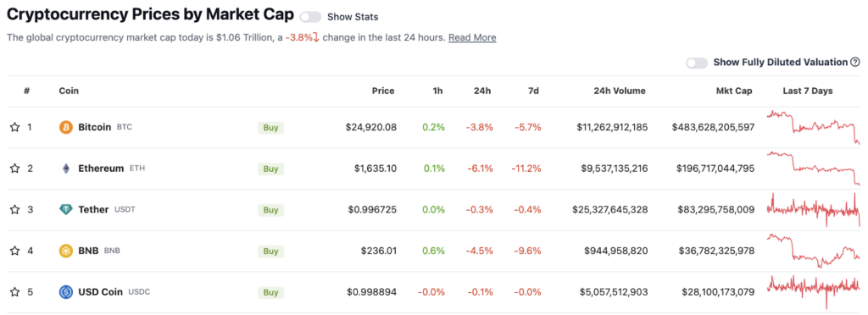Star Tether to add to watchlist
This screenshot has height=315, width=868.
15,210
